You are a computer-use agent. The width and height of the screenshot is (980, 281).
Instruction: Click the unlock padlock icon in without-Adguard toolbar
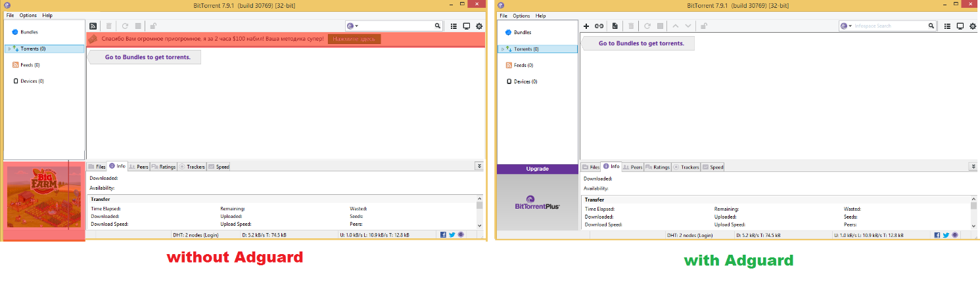pos(153,26)
